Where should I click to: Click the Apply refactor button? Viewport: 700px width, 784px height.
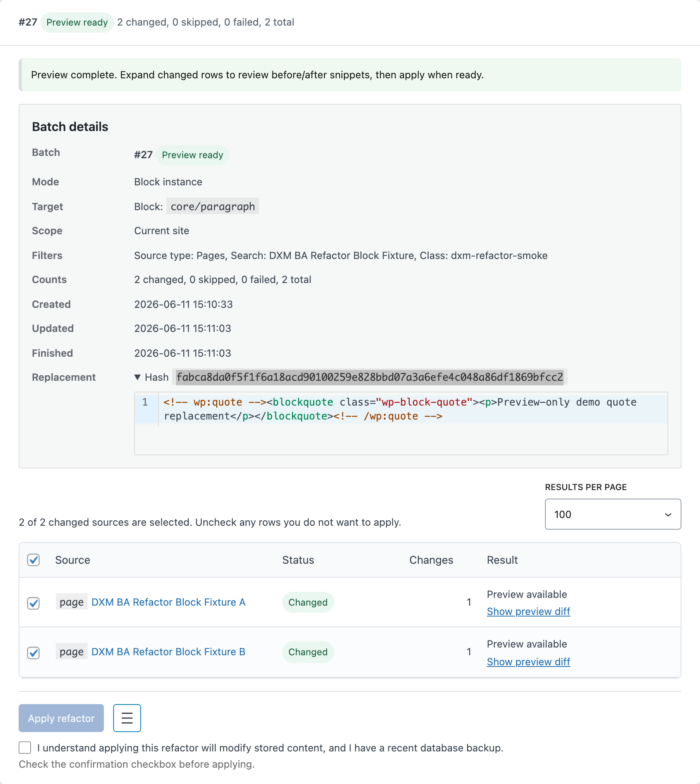point(61,718)
